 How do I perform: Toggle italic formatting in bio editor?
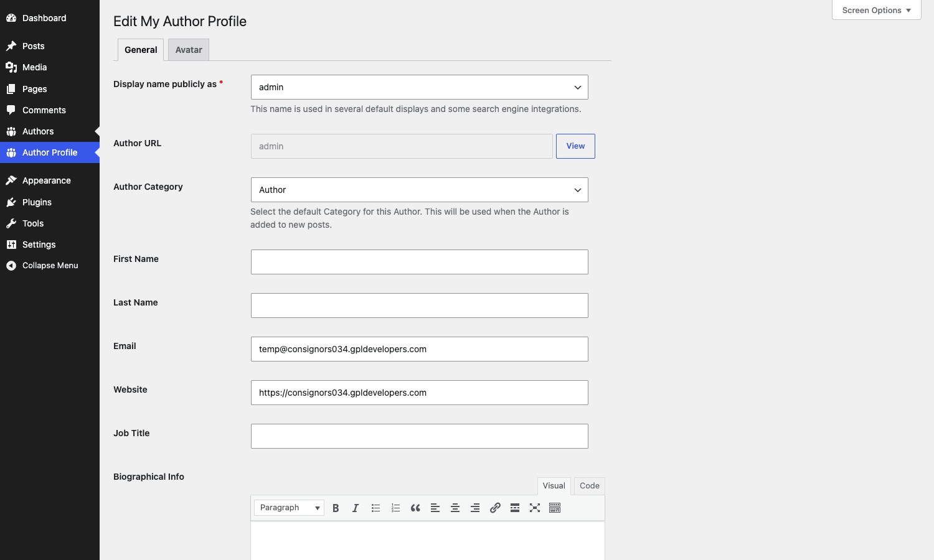pos(356,508)
